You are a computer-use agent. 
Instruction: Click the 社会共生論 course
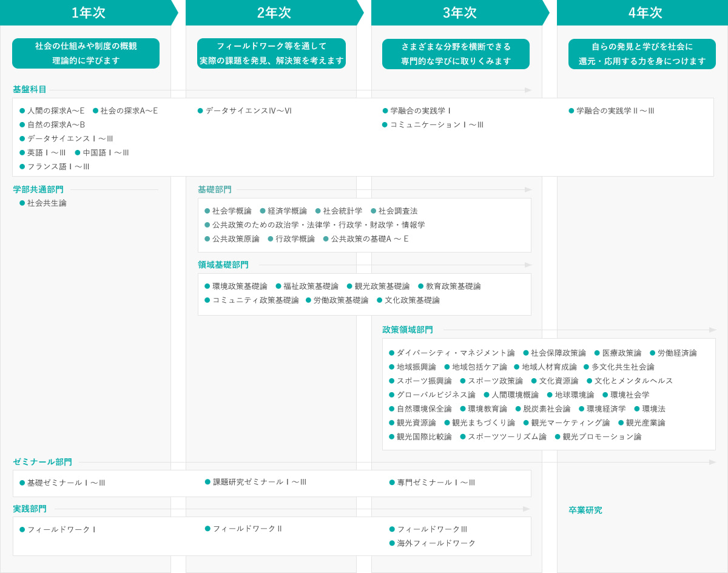click(47, 203)
